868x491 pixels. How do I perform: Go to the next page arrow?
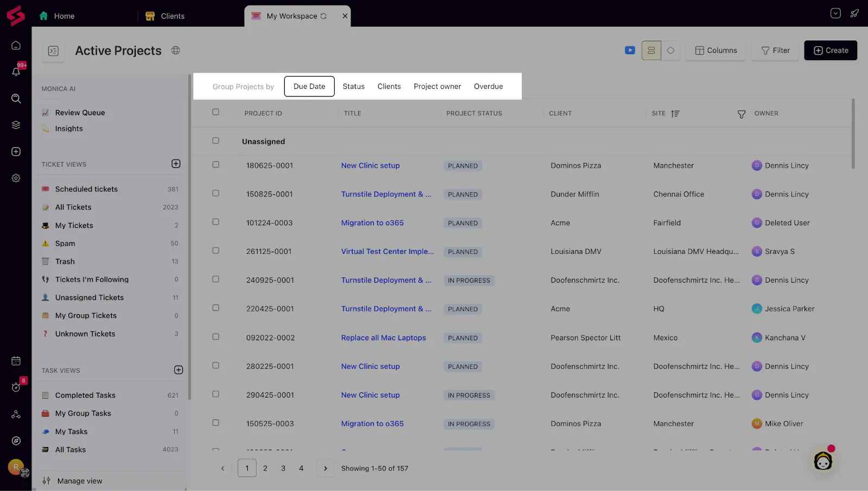(x=325, y=468)
